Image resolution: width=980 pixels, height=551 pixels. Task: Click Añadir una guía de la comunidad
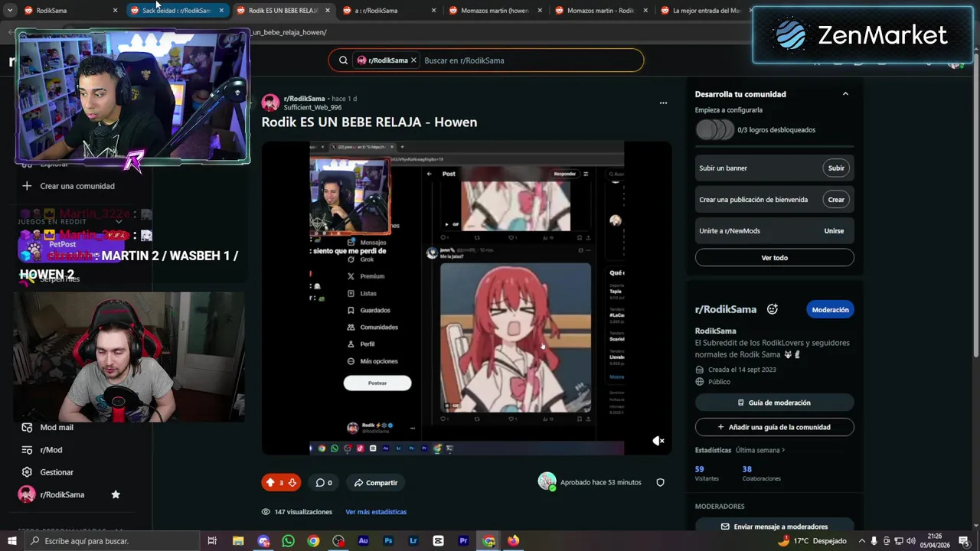774,427
